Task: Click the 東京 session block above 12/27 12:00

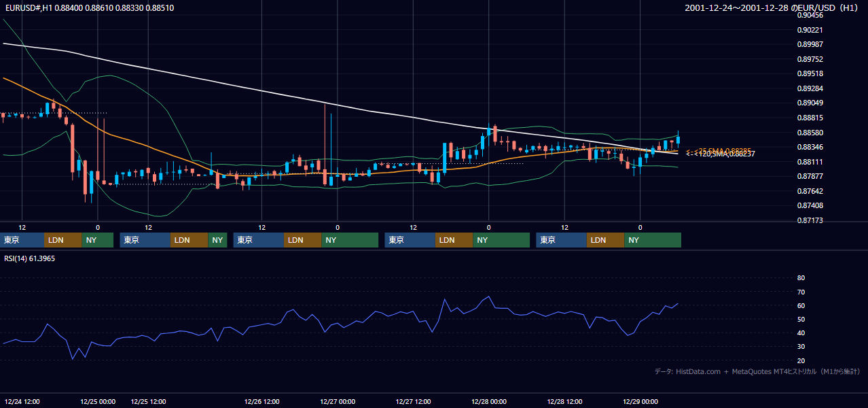Action: [410, 240]
